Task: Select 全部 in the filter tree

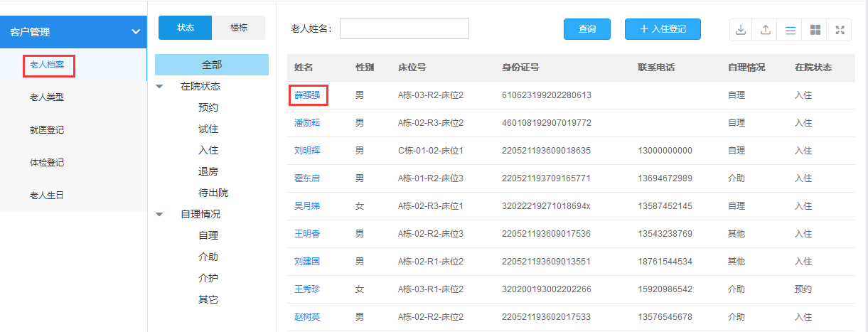Action: (x=212, y=65)
